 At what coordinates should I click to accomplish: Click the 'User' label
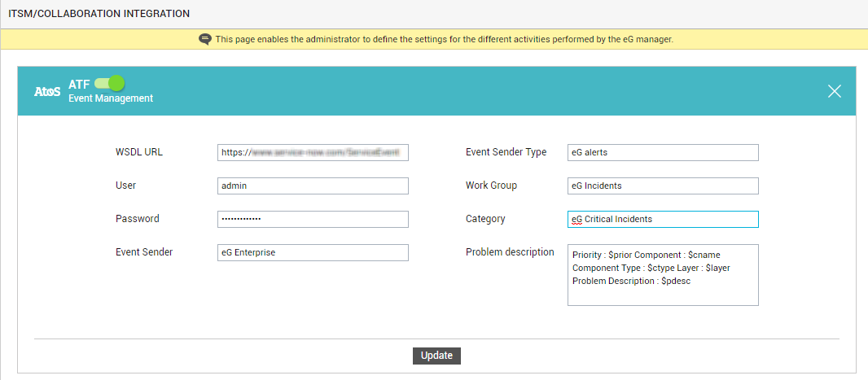125,186
